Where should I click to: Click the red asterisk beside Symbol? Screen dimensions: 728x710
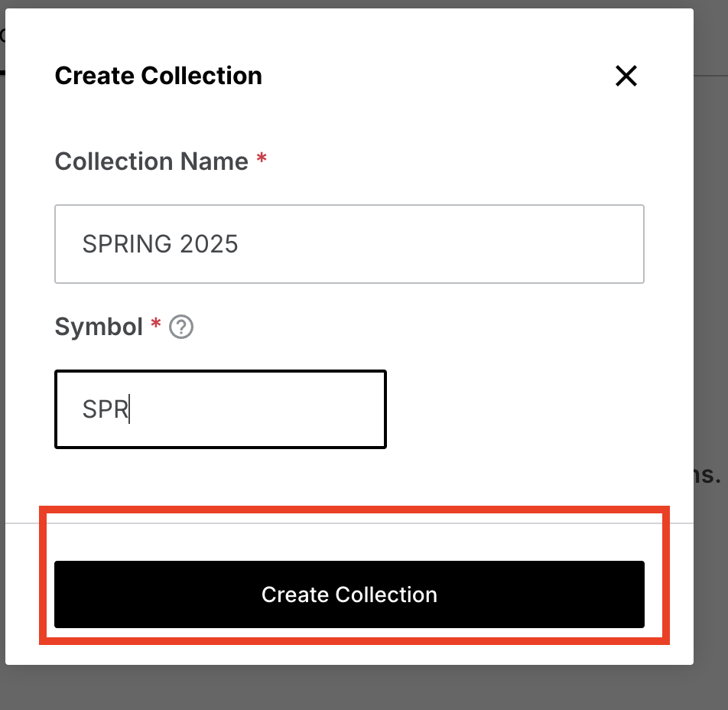(155, 323)
